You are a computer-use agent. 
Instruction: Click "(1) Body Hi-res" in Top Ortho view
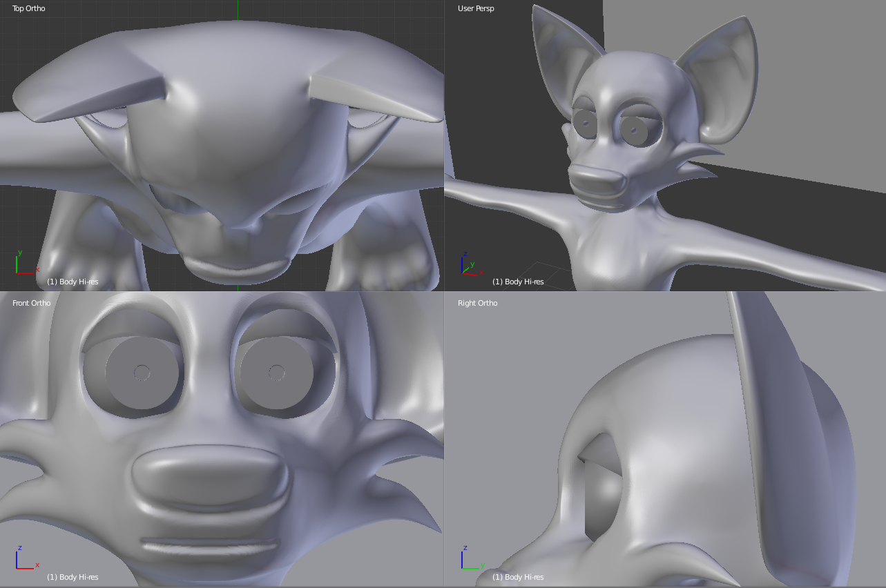click(x=73, y=282)
